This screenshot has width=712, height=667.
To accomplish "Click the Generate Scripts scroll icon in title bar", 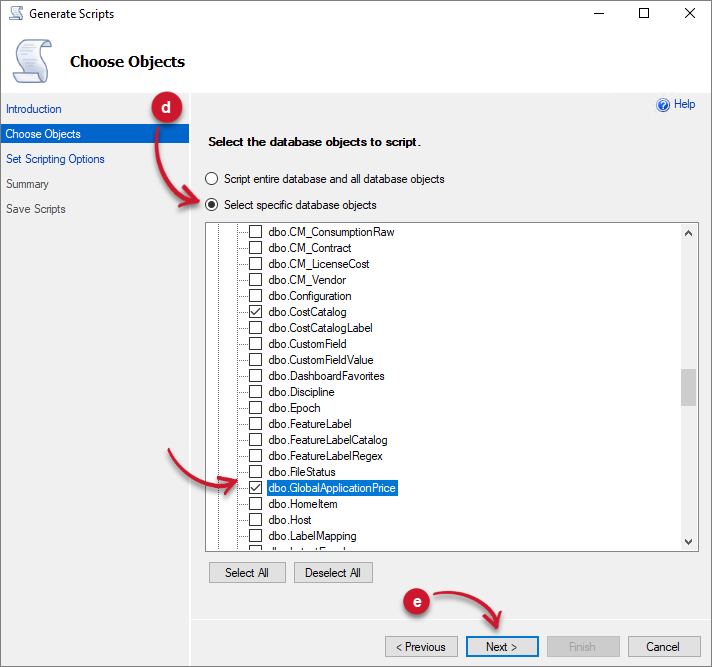I will [16, 13].
